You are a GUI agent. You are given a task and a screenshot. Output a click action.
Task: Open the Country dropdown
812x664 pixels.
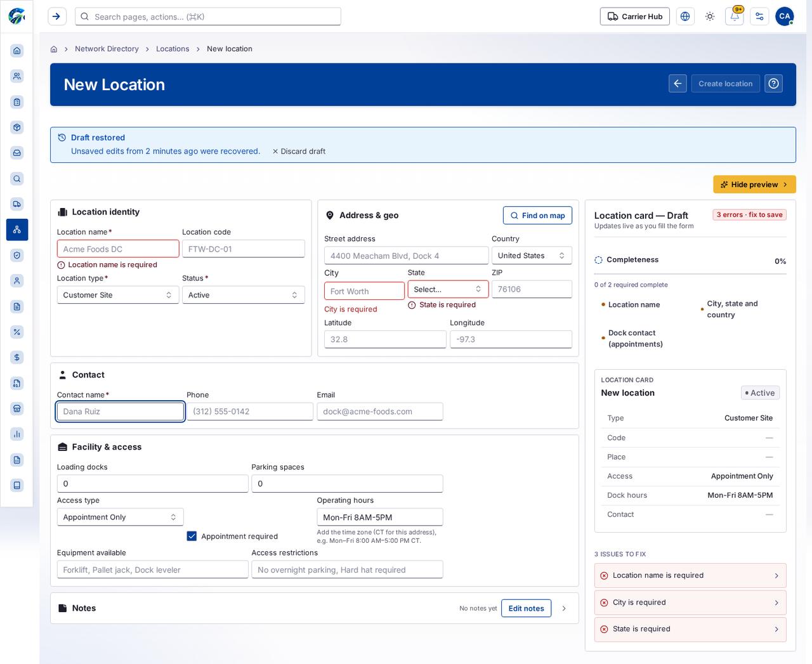click(x=532, y=256)
